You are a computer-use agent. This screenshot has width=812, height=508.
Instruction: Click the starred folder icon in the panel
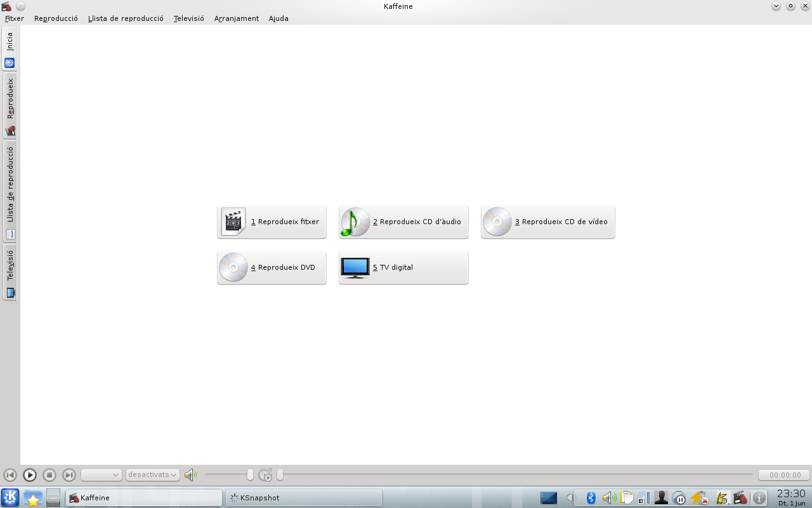(32, 498)
